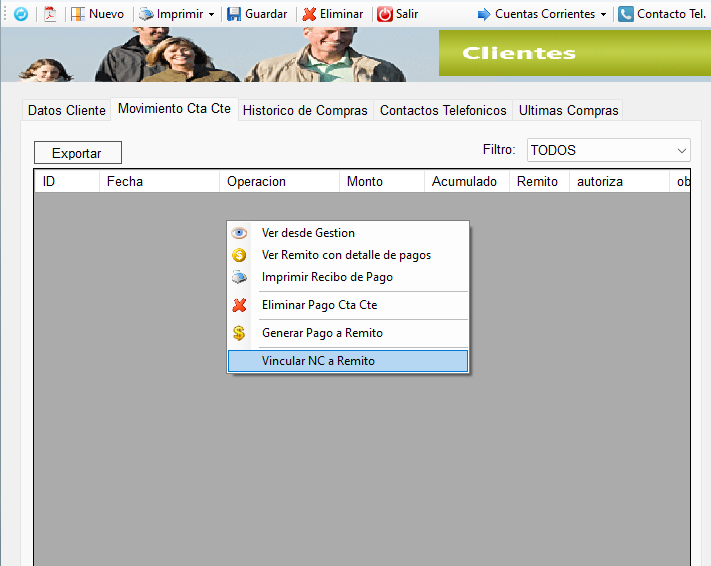Choose Ver desde Gestion menu entry
Image resolution: width=711 pixels, height=566 pixels.
point(308,233)
